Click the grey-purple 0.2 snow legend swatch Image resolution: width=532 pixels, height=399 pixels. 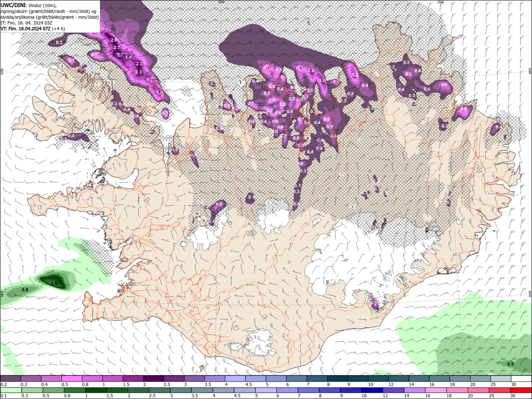click(10, 379)
